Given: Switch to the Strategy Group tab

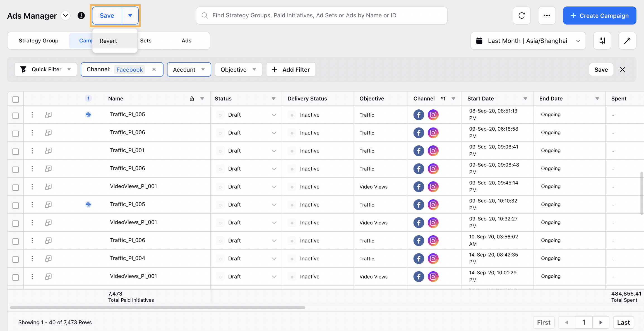Looking at the screenshot, I should pos(39,41).
